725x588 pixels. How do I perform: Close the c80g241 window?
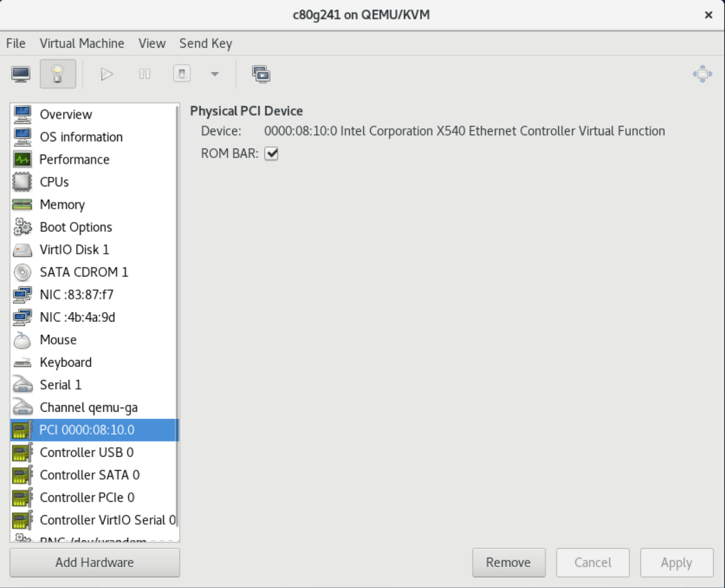coord(708,15)
